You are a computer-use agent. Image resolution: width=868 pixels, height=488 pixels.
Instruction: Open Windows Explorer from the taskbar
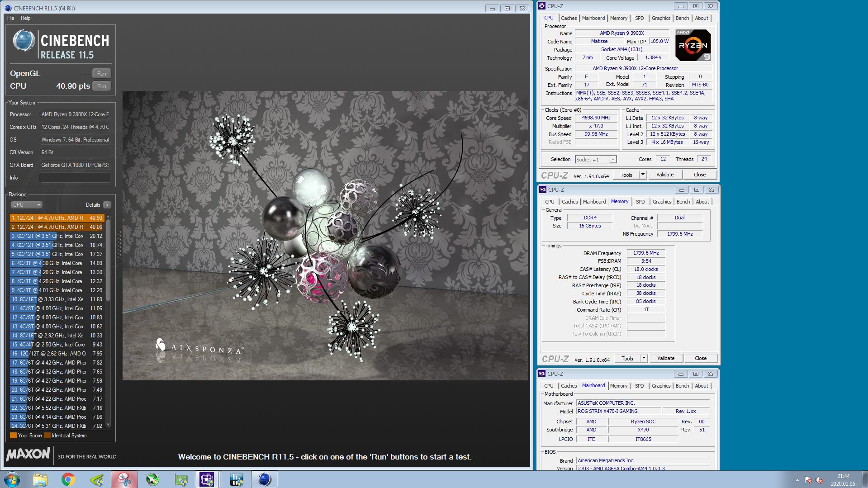pyautogui.click(x=40, y=479)
